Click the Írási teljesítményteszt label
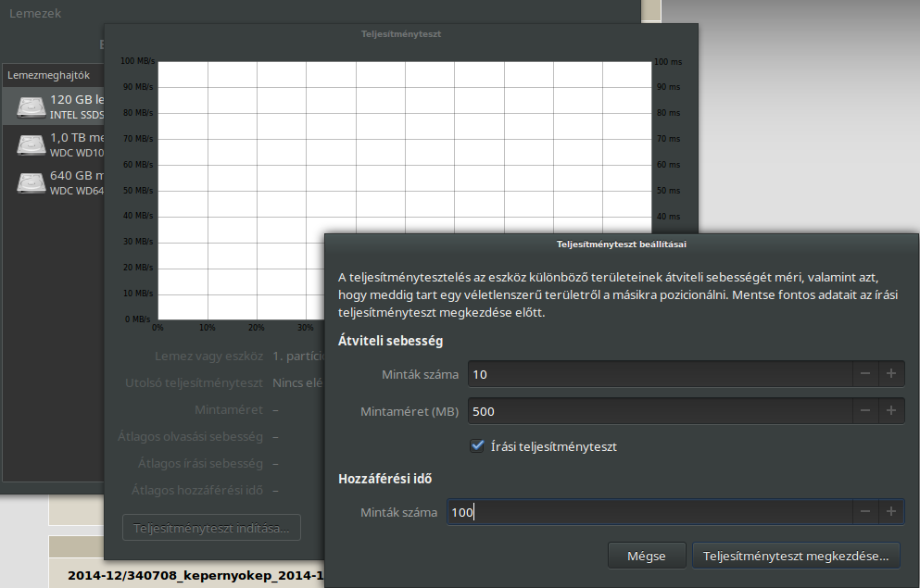The height and width of the screenshot is (588, 920). pos(554,446)
